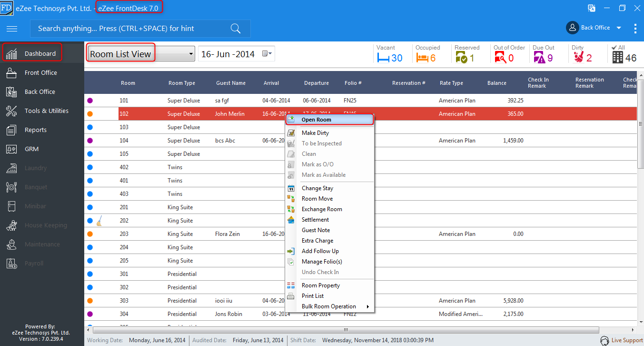Click the Vacant rooms bed icon
Viewport: 644px width, 346px height.
coord(383,58)
